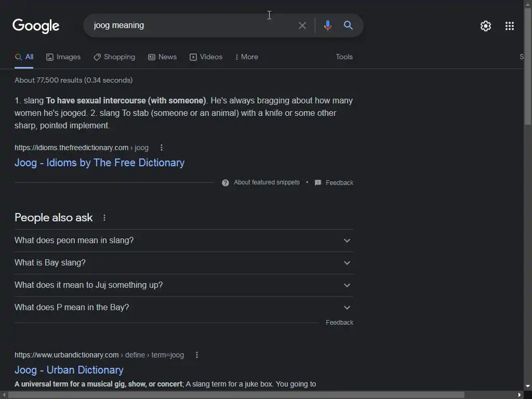This screenshot has width=532, height=399.
Task: Click Feedback link below People also ask
Action: [339, 323]
